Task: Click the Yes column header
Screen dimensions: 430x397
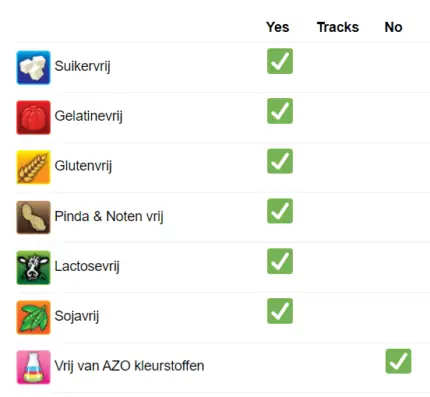Action: (277, 27)
